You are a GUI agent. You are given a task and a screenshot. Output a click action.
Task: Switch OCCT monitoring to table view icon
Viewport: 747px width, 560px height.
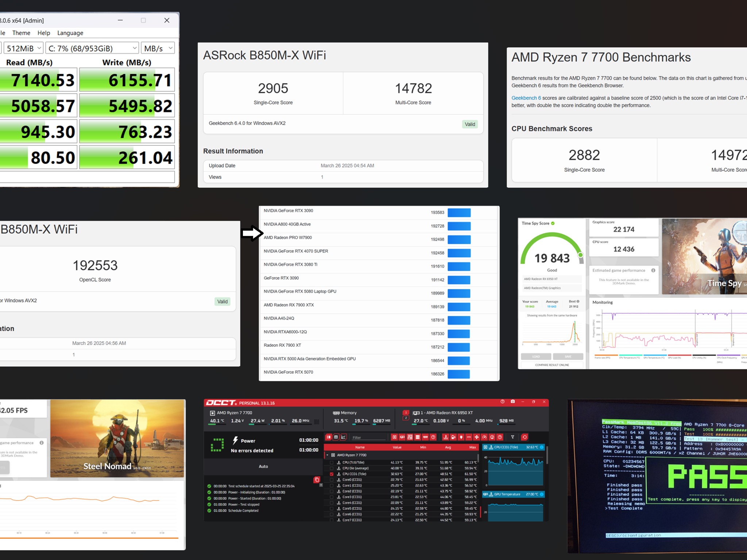pyautogui.click(x=336, y=437)
